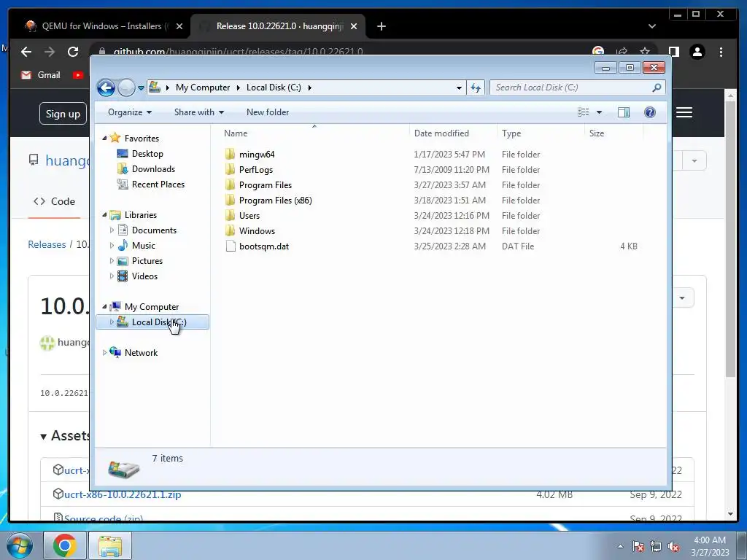Open the Gmail bookmark
Image resolution: width=747 pixels, height=560 pixels.
(41, 75)
